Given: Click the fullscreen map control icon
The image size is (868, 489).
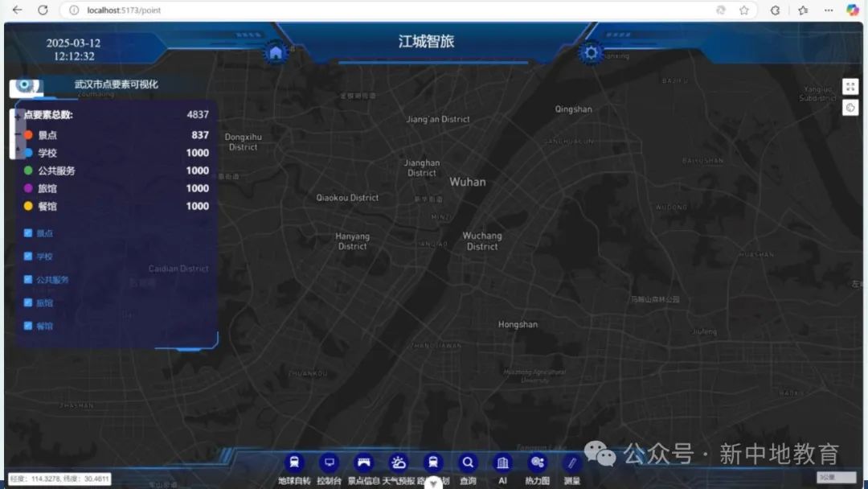Looking at the screenshot, I should (x=850, y=86).
